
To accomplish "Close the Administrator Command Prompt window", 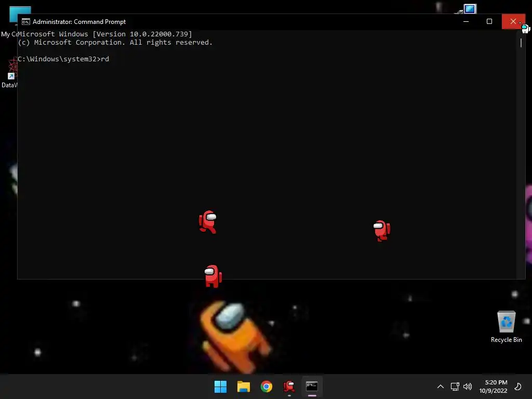I will coord(513,22).
